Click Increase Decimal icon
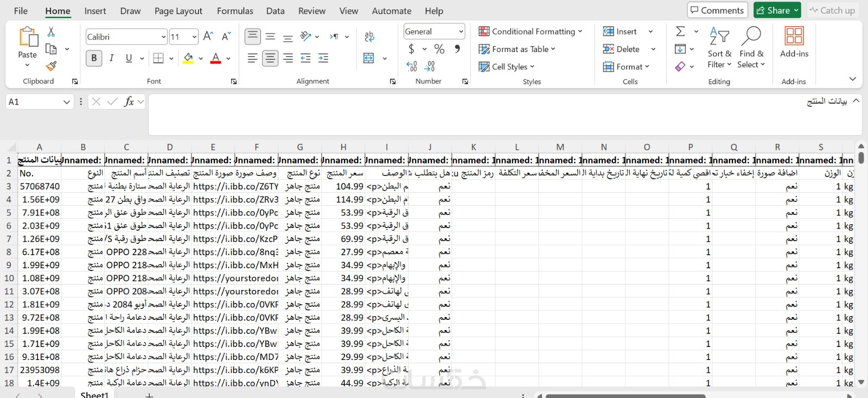Viewport: 868px width, 398px height. click(412, 66)
